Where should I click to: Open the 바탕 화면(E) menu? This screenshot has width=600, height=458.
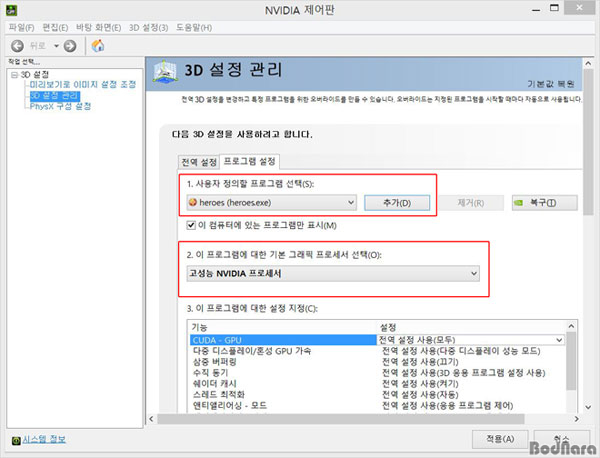98,28
